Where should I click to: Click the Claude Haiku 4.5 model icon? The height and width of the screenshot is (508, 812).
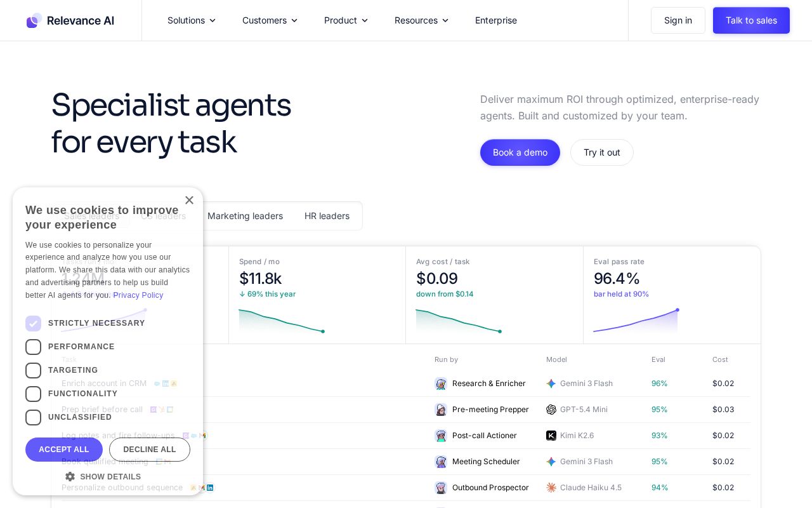pos(551,488)
